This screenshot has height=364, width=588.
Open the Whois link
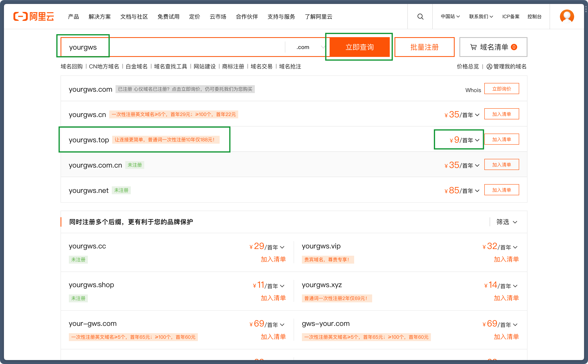pyautogui.click(x=473, y=90)
